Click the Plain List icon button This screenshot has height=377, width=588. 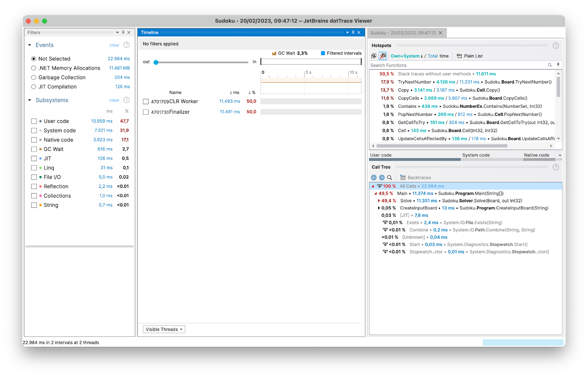click(x=459, y=56)
